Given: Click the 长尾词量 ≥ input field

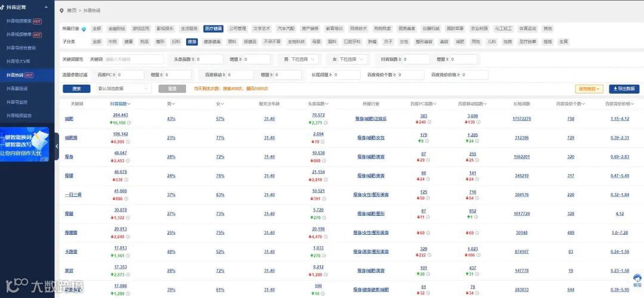Looking at the screenshot, I should click(x=346, y=75).
